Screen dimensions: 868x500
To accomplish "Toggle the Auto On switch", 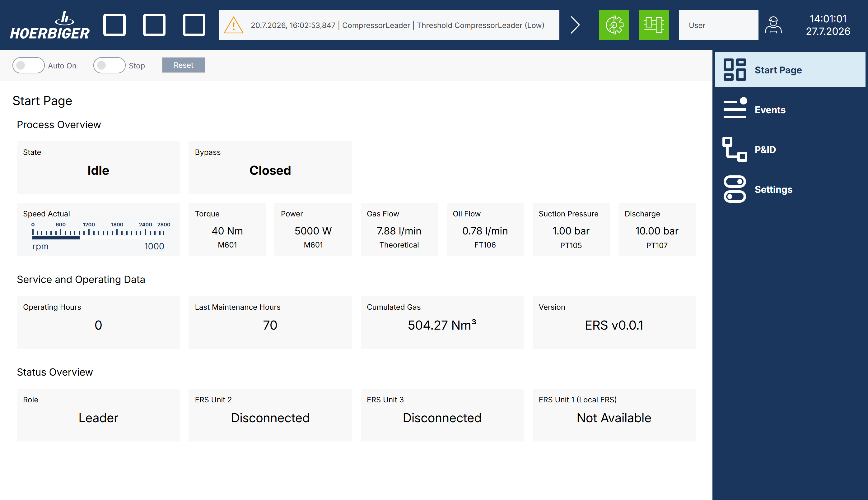I will tap(29, 65).
